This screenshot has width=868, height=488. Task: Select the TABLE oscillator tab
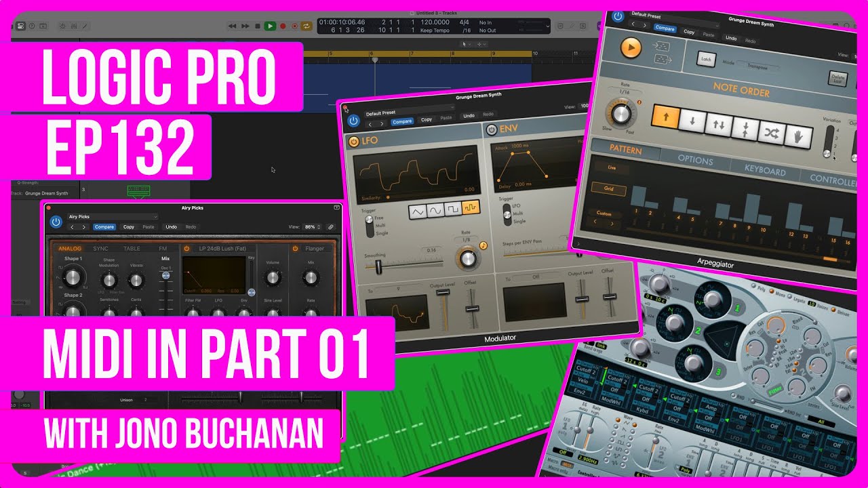132,249
